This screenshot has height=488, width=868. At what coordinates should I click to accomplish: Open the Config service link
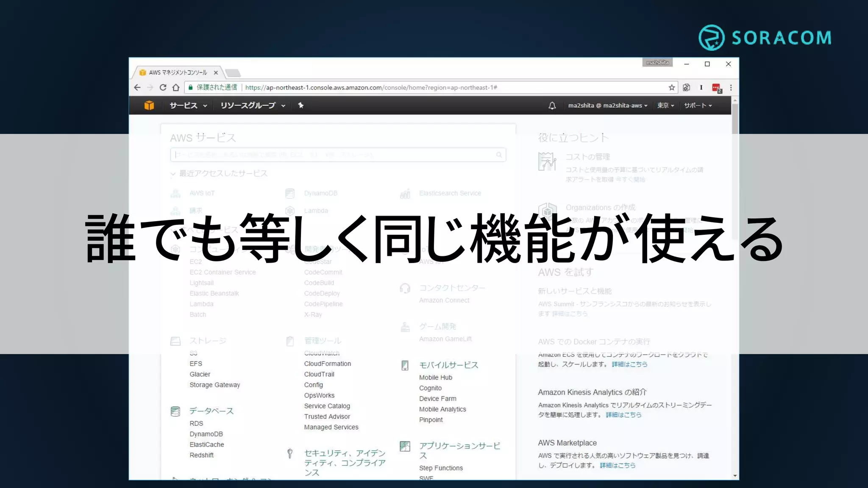314,385
